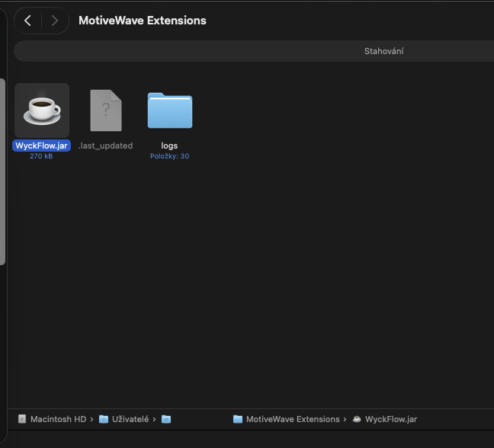Select the logs folder icon
This screenshot has width=494, height=448.
coord(170,110)
